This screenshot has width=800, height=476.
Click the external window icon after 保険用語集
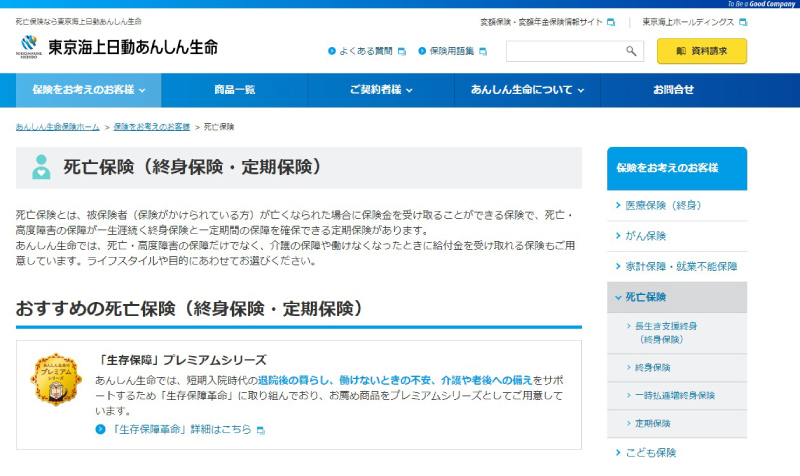[483, 52]
